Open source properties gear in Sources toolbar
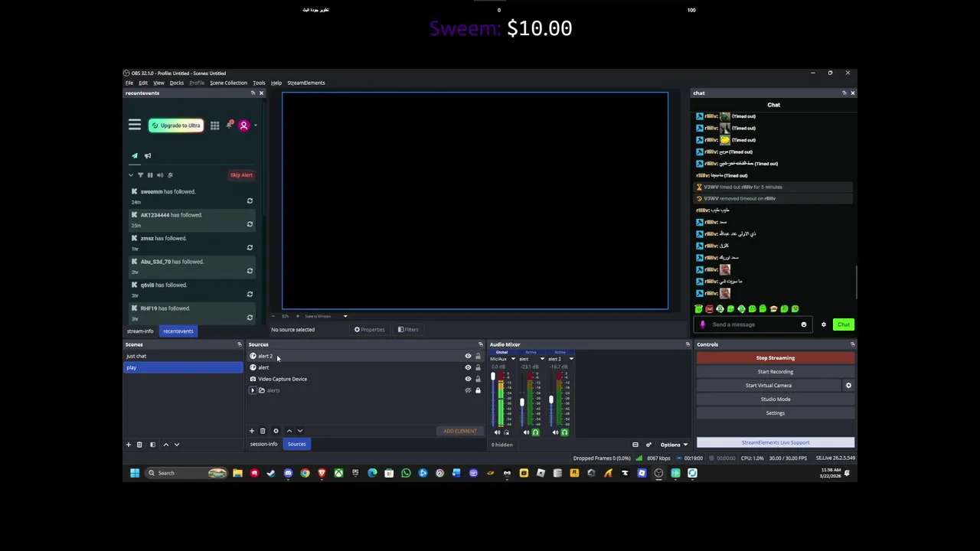The height and width of the screenshot is (551, 980). pos(276,431)
